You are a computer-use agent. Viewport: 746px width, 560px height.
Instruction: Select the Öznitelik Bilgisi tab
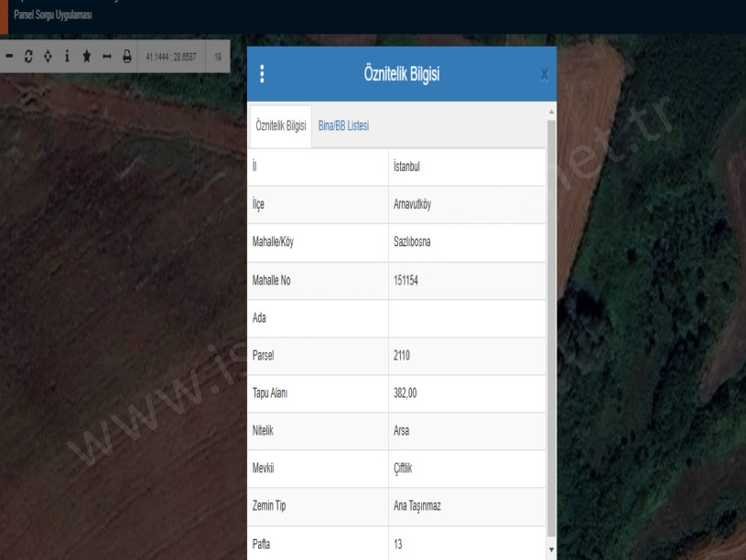281,125
